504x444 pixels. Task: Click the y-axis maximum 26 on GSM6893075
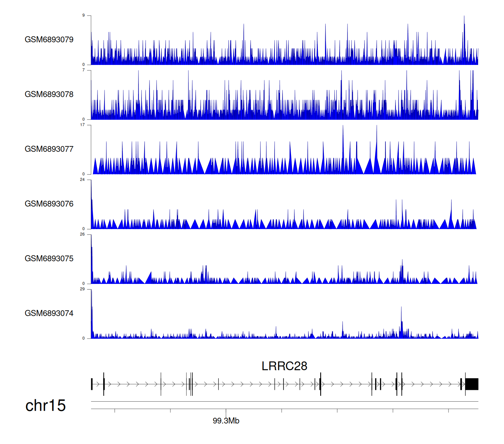click(x=82, y=234)
